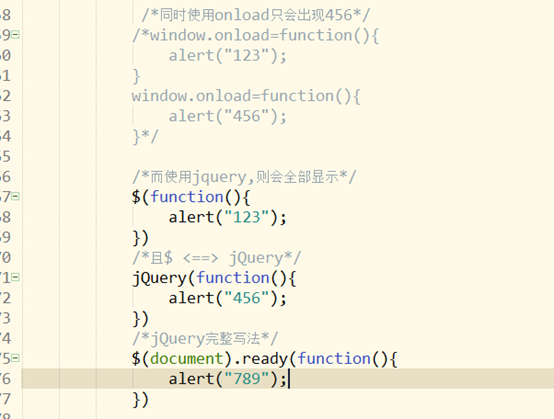Click the closing "})" below alert("789")
This screenshot has height=419, width=554.
140,400
